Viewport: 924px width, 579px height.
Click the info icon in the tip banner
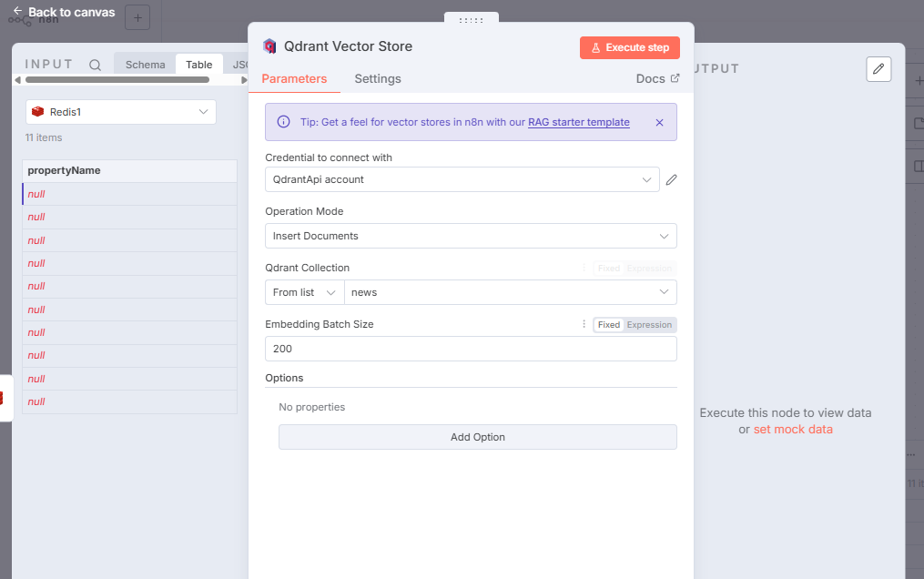pyautogui.click(x=283, y=122)
